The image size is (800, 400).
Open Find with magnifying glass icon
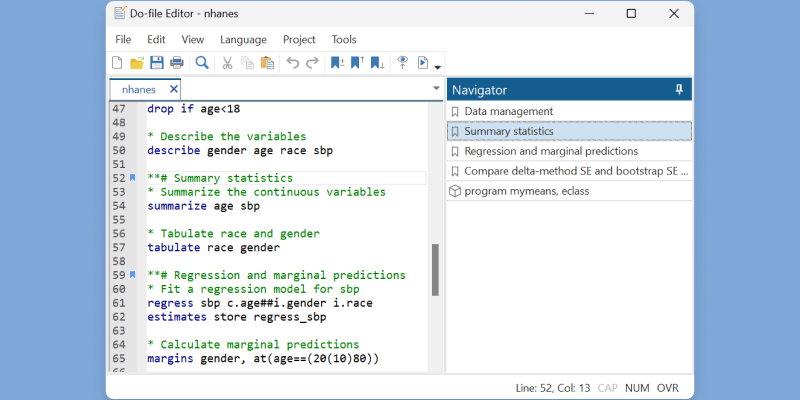pos(202,63)
